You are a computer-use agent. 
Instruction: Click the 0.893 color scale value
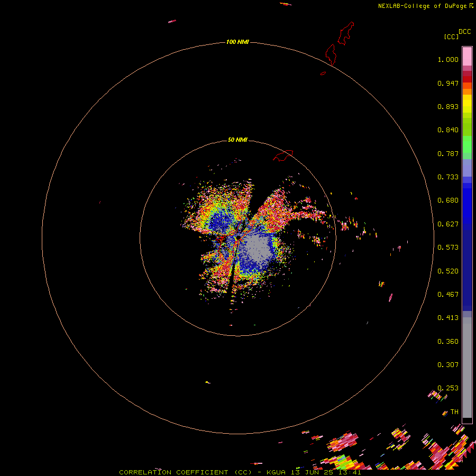pos(448,106)
